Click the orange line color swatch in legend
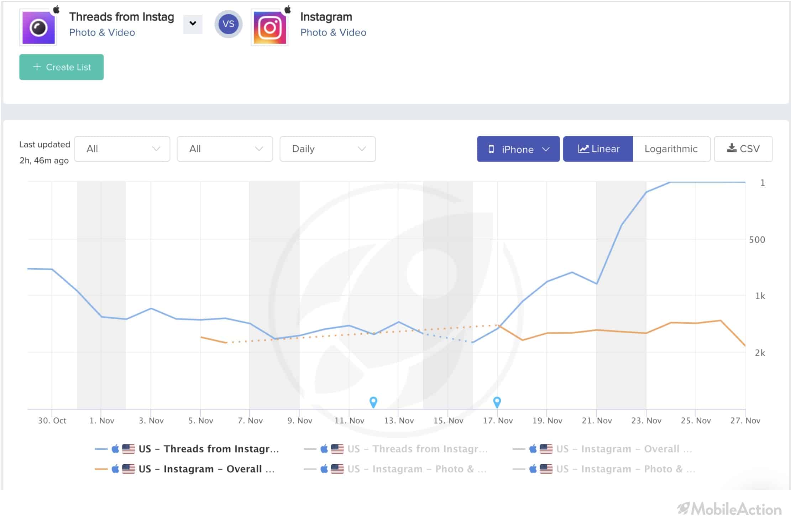 [x=101, y=469]
